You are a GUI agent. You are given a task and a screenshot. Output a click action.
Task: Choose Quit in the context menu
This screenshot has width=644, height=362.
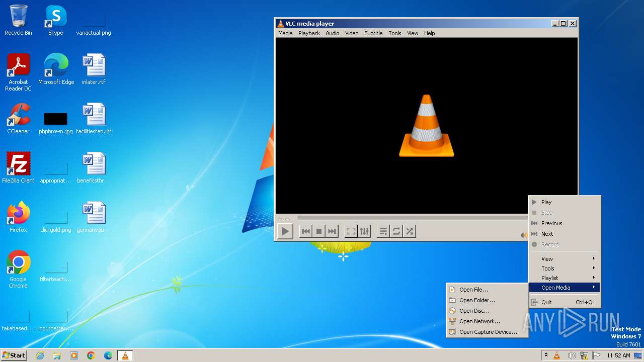click(564, 302)
